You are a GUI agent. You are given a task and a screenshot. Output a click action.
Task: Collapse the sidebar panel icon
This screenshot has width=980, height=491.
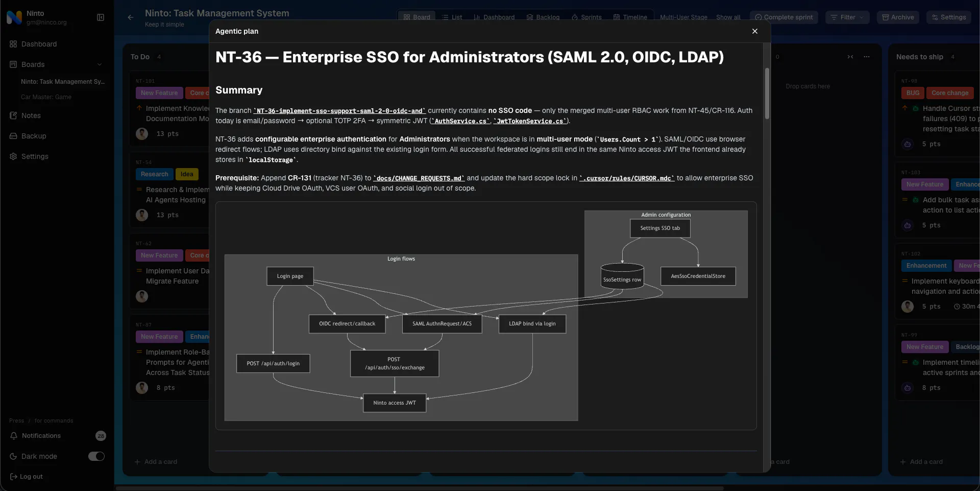coord(101,17)
